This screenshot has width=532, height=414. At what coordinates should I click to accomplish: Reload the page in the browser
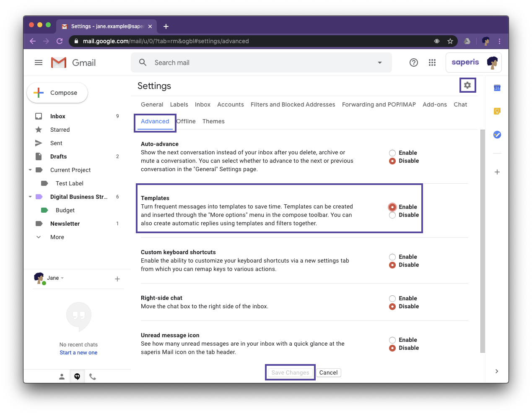pos(60,41)
